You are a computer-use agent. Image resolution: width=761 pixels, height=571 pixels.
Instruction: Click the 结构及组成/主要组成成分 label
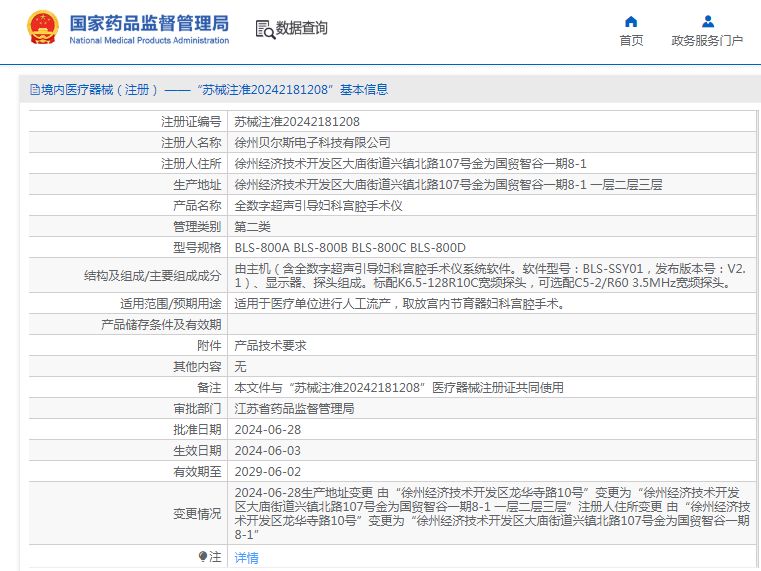152,276
